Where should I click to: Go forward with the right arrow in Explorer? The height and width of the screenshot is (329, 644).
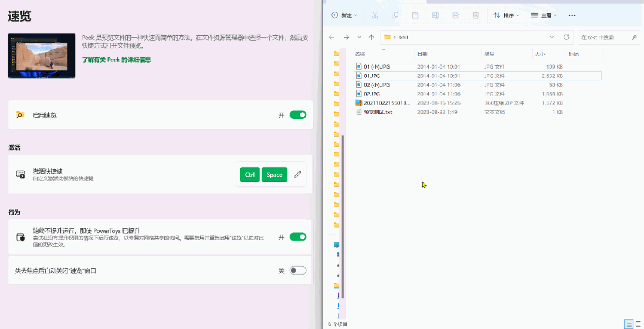346,37
